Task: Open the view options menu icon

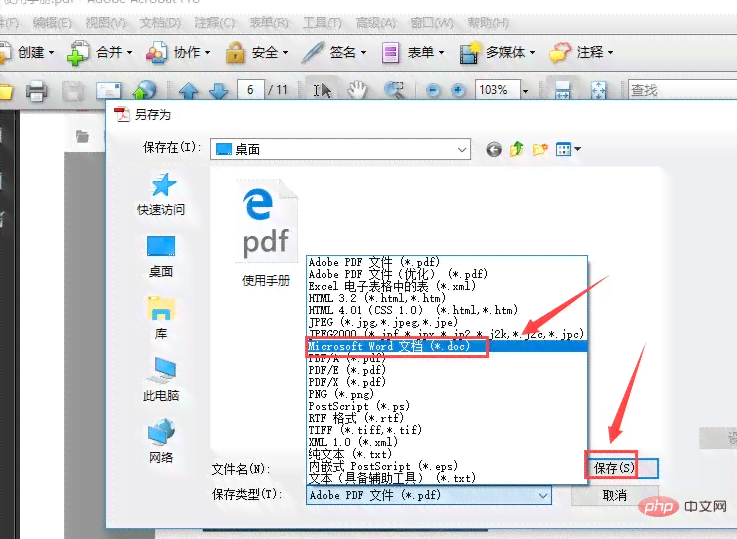Action: 568,149
